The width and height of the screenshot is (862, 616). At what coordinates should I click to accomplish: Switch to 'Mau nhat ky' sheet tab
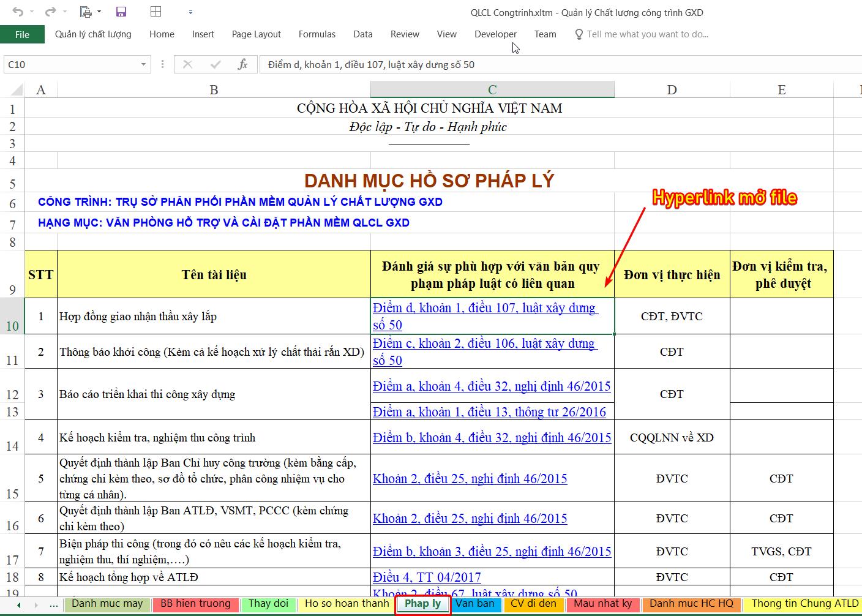pyautogui.click(x=602, y=604)
